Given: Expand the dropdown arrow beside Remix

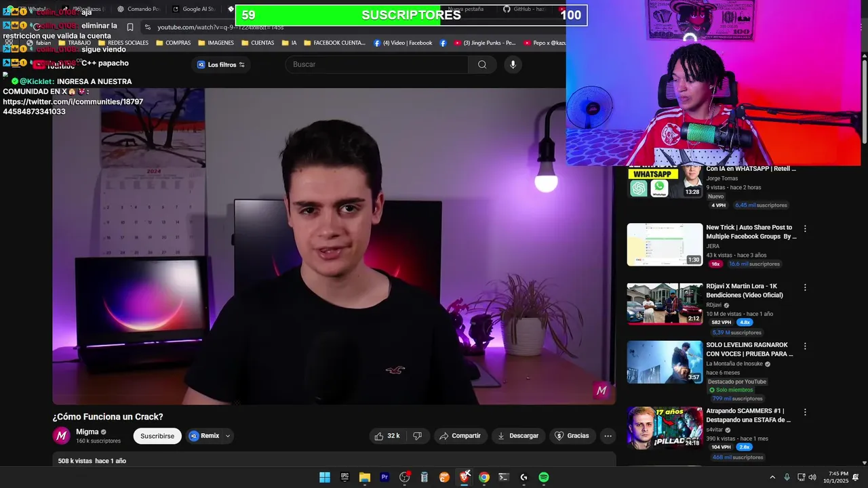Looking at the screenshot, I should 228,436.
